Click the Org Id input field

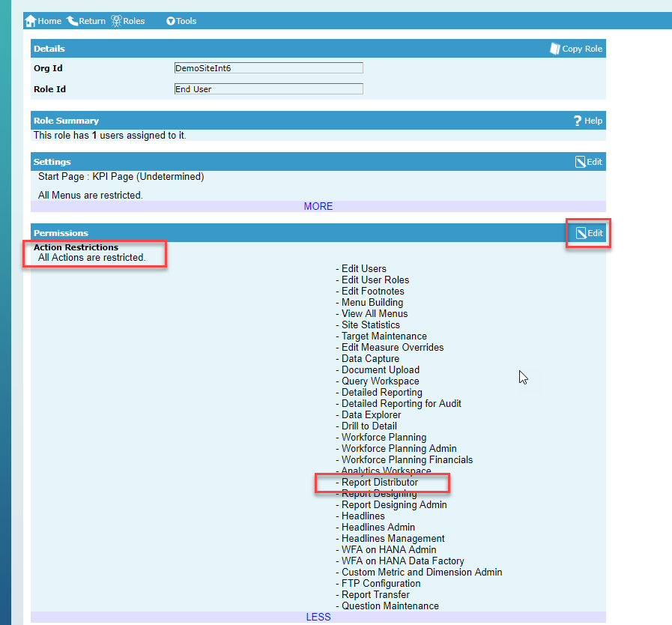click(x=269, y=67)
